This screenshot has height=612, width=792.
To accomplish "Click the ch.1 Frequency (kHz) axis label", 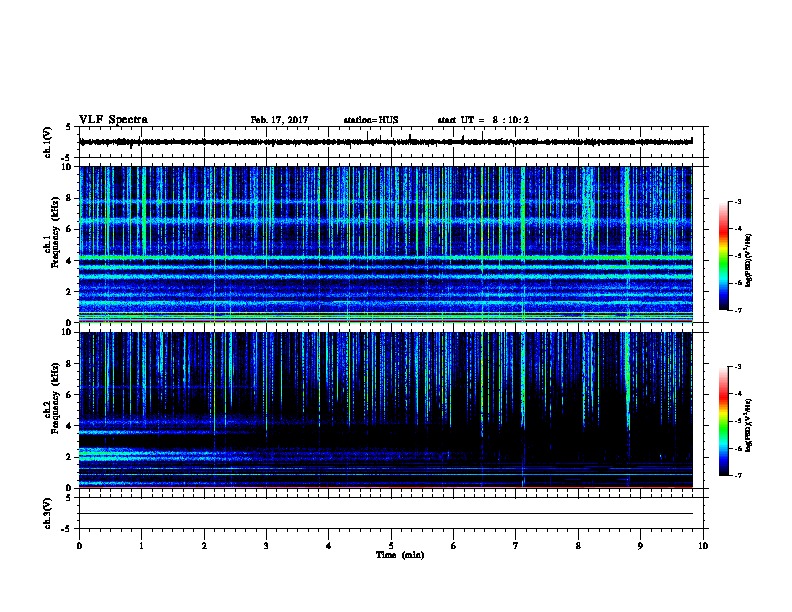I will click(52, 233).
